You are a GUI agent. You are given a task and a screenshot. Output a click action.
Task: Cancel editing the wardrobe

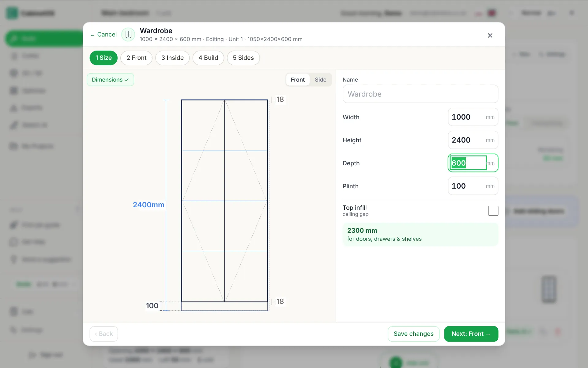[x=104, y=35]
